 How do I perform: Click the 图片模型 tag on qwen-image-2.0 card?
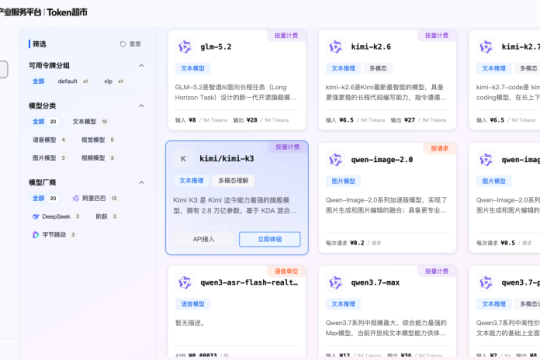(x=343, y=182)
